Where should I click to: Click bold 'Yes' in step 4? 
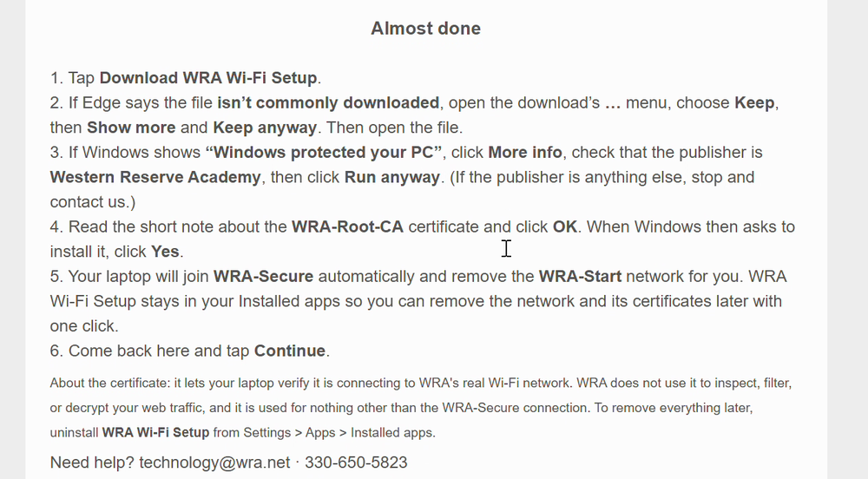(165, 252)
